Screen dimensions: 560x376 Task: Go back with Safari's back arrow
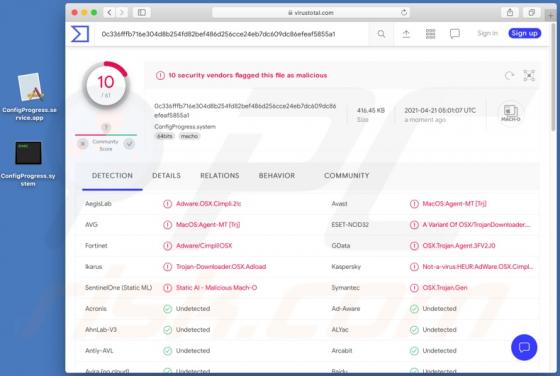(110, 12)
